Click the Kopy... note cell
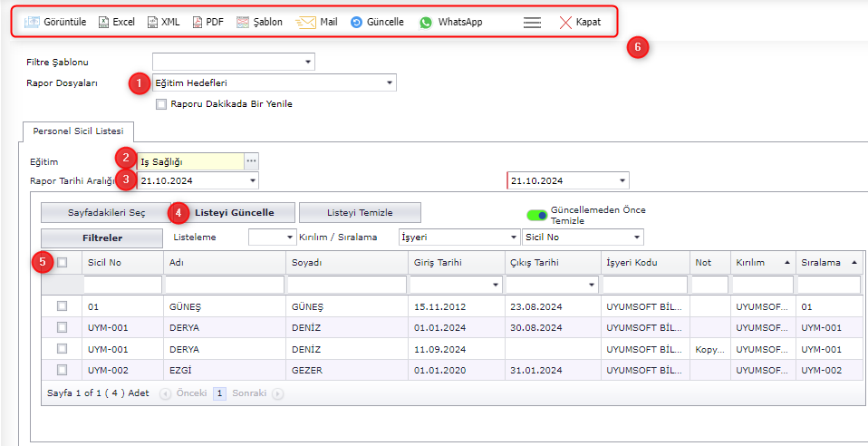 tap(709, 349)
